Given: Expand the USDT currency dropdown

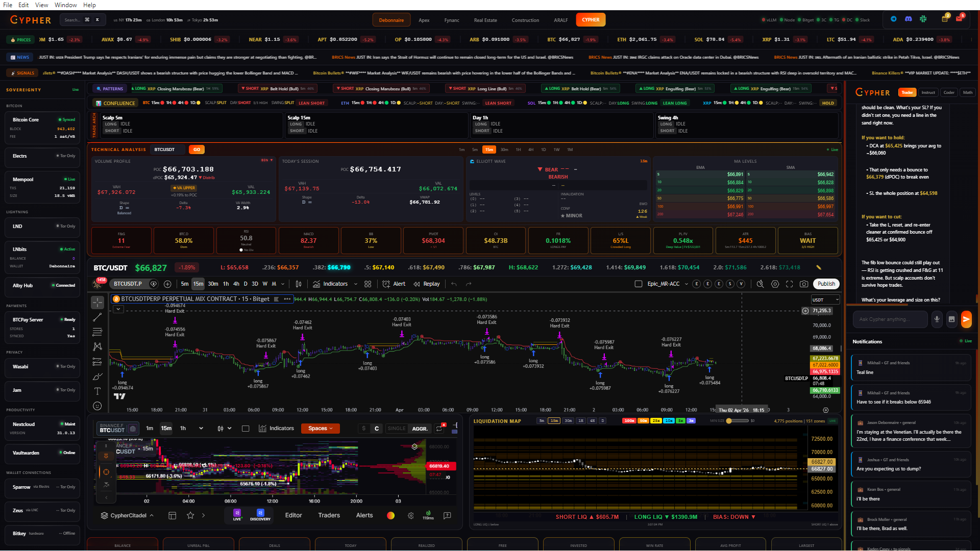Looking at the screenshot, I should (x=825, y=300).
